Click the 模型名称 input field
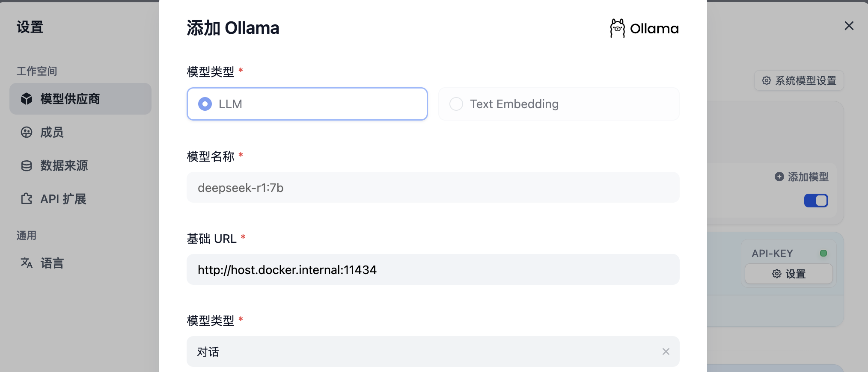Screen dimensions: 868x372 [432, 188]
